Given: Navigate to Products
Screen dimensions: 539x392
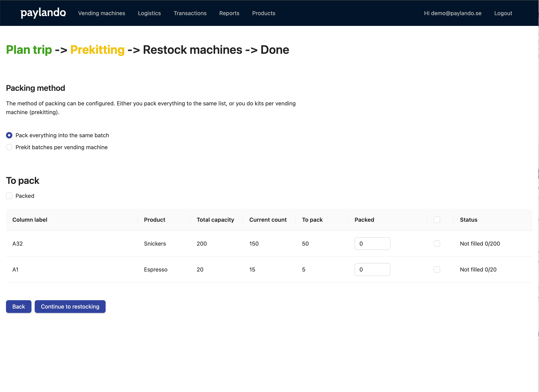Looking at the screenshot, I should click(264, 13).
